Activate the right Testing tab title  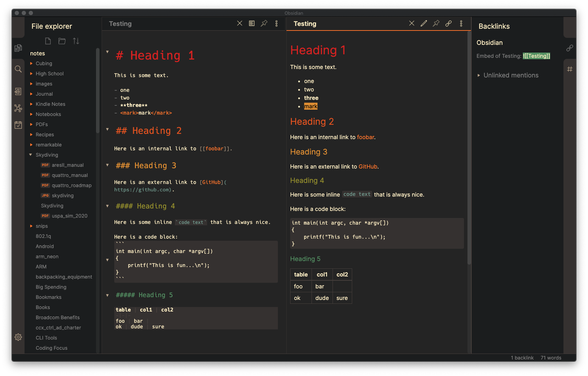(x=305, y=24)
